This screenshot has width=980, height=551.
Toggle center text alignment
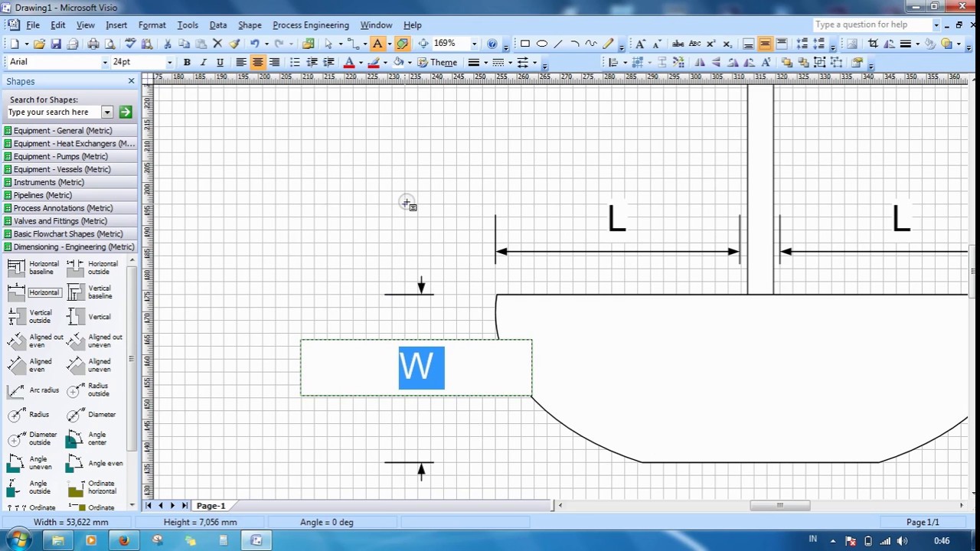coord(258,62)
